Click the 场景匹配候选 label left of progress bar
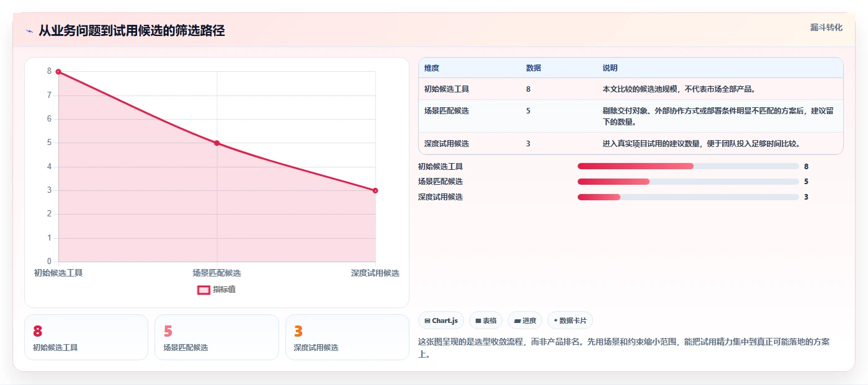The width and height of the screenshot is (868, 385). click(441, 182)
